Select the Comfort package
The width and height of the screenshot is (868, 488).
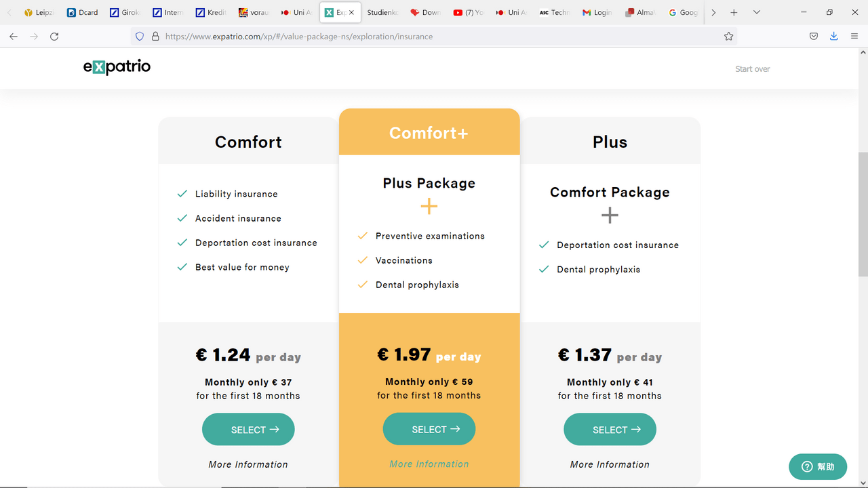[248, 430]
